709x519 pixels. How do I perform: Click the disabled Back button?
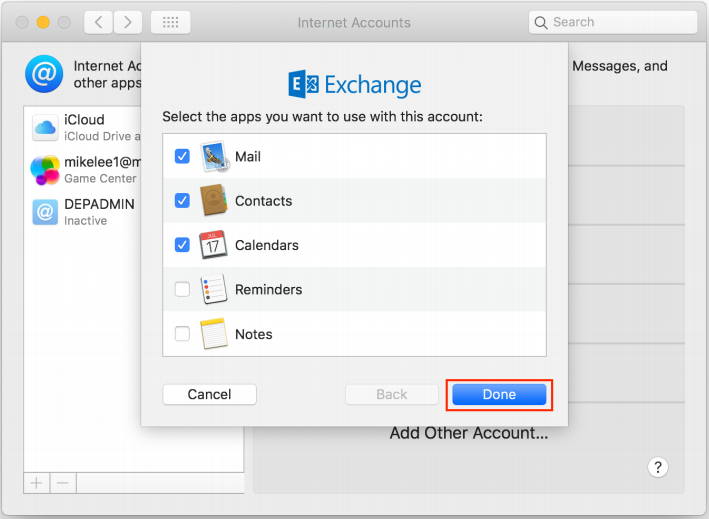coord(392,395)
